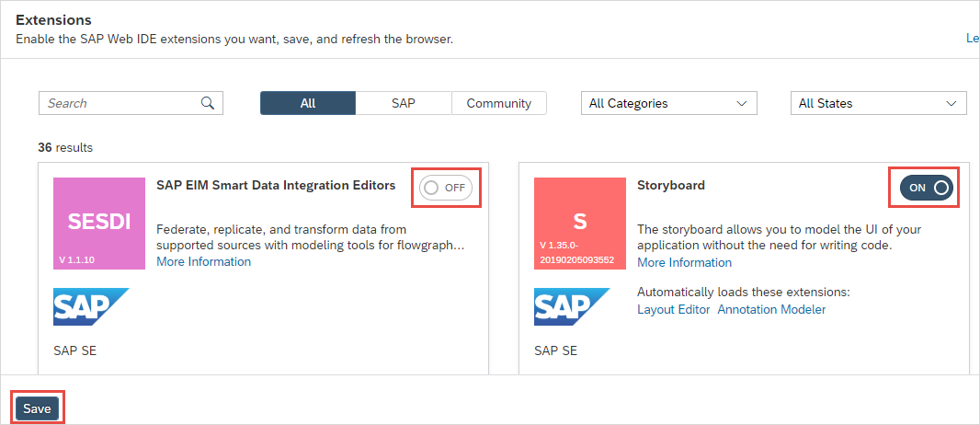This screenshot has height=425, width=980.
Task: Click the pink SESDI extension tile
Action: pyautogui.click(x=99, y=224)
